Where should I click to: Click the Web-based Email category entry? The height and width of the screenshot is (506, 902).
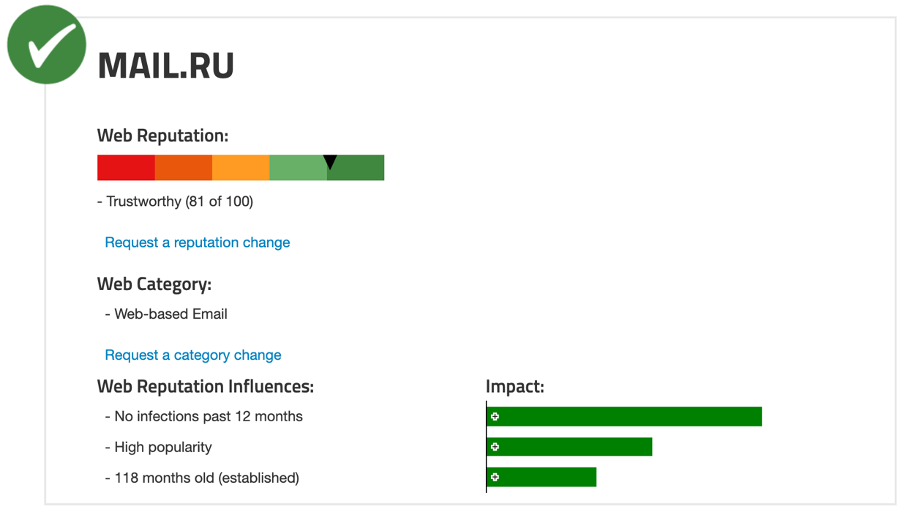pos(170,313)
